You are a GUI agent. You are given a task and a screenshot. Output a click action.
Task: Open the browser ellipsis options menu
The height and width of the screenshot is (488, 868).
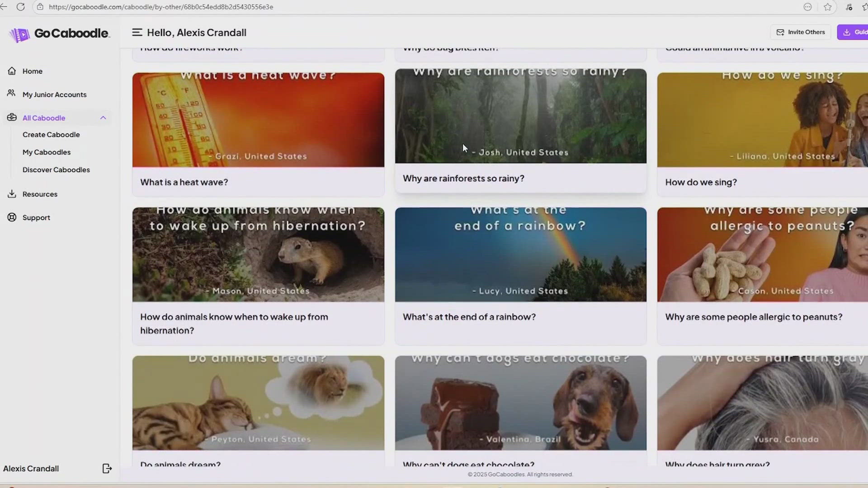click(807, 7)
